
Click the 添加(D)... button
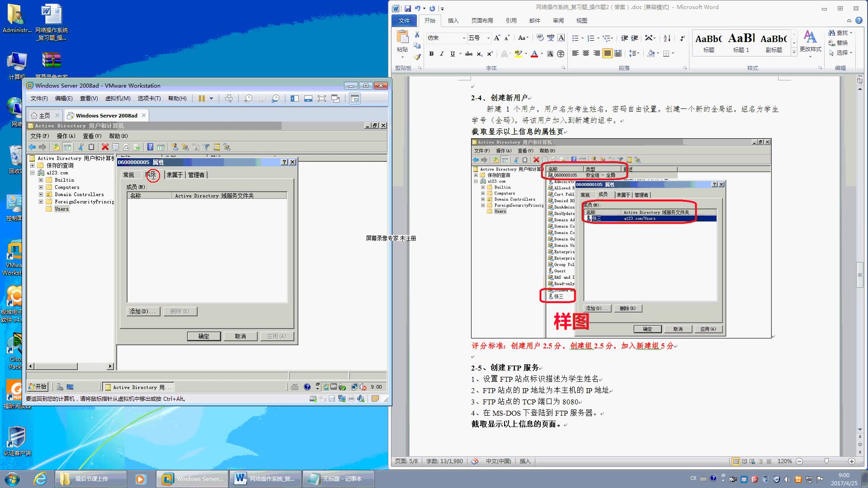pos(142,311)
